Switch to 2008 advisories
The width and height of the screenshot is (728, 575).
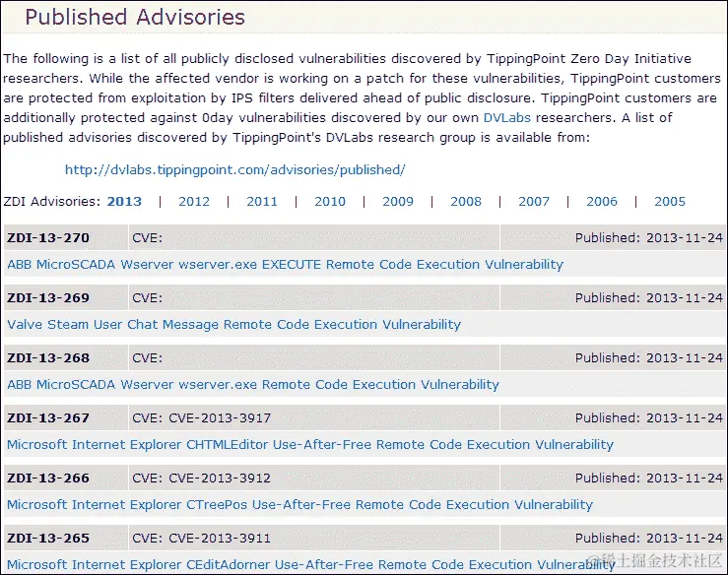tap(466, 202)
